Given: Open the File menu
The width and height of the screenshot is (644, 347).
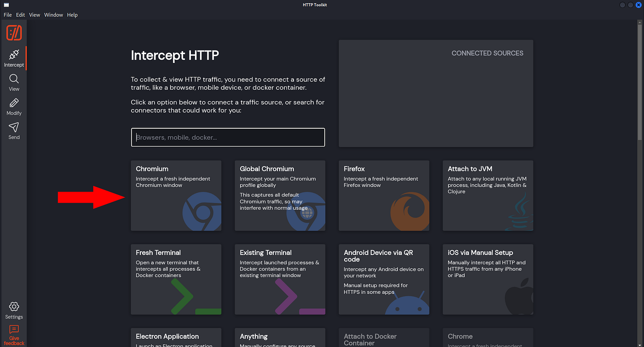Looking at the screenshot, I should [x=8, y=15].
